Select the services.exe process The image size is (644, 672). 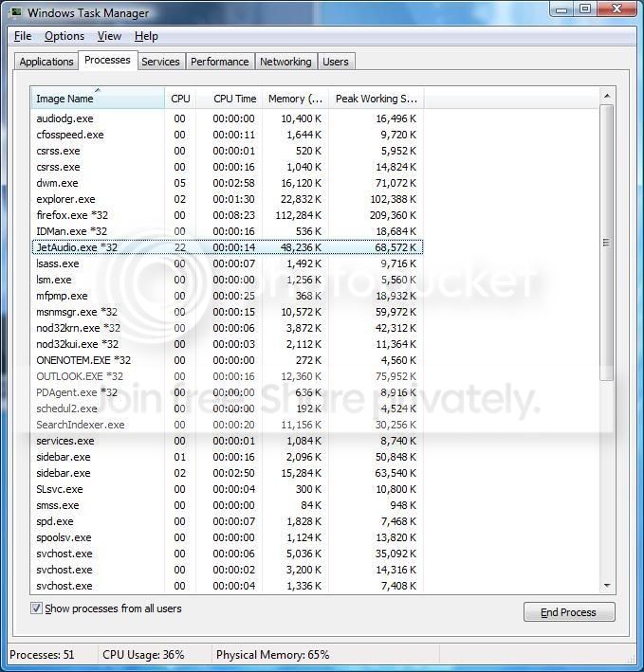228,441
